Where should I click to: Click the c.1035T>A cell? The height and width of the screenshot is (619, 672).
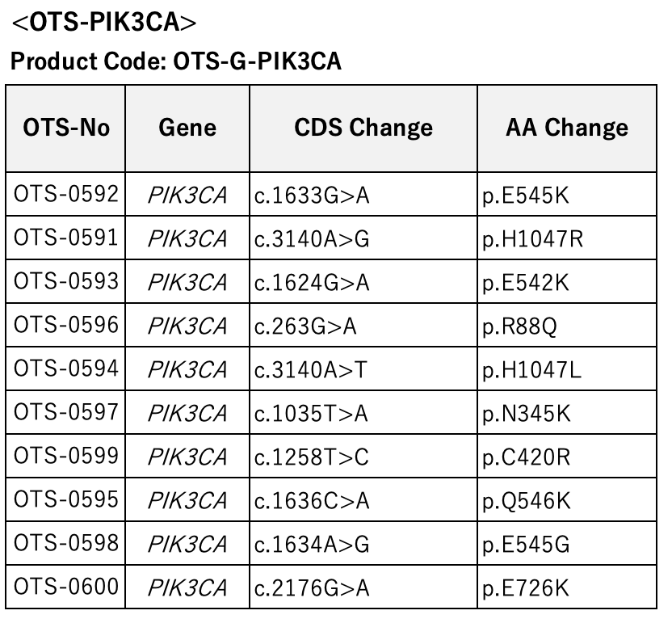point(363,412)
